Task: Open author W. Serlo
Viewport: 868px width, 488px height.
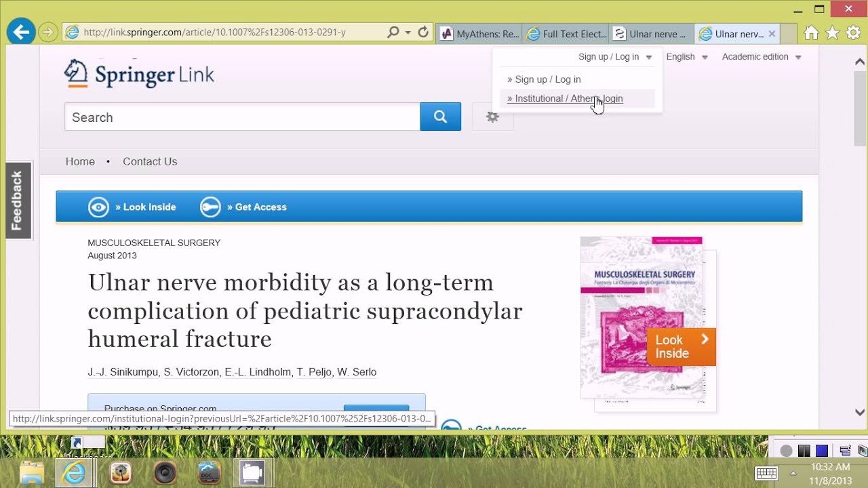Action: pyautogui.click(x=357, y=372)
